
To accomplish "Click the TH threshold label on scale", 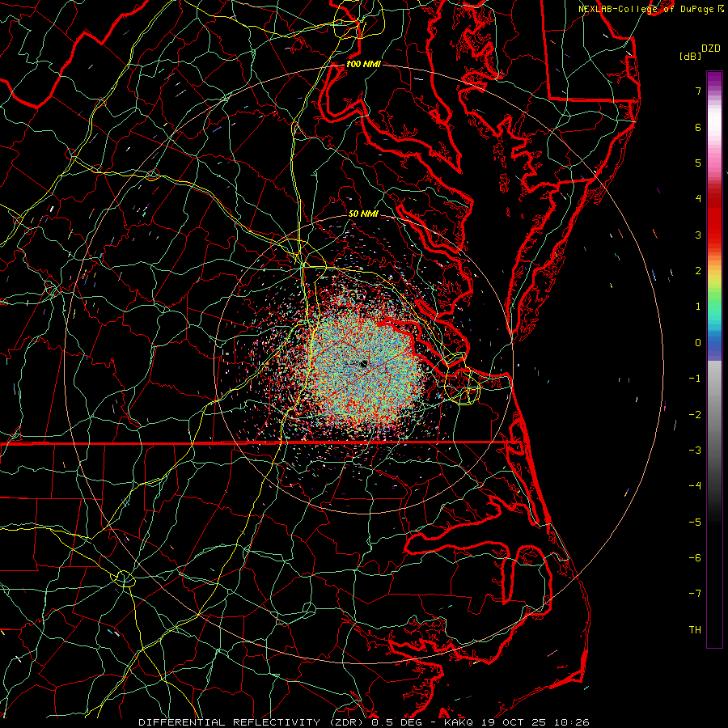I will 695,629.
